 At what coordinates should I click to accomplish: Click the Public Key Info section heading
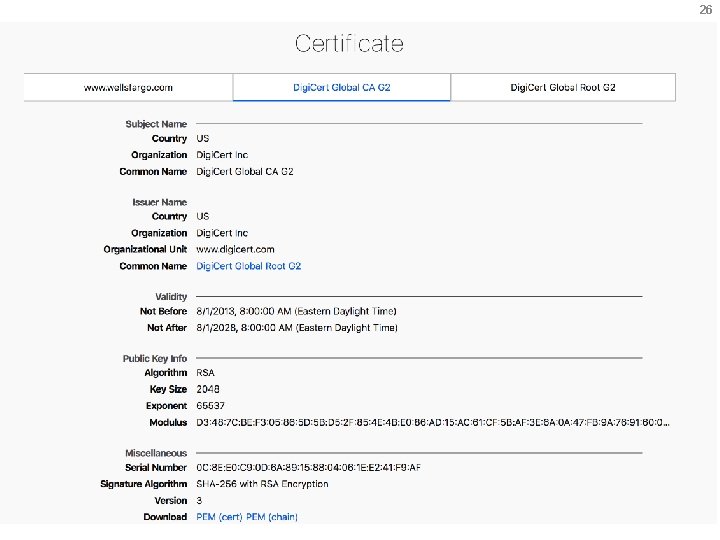coord(155,358)
